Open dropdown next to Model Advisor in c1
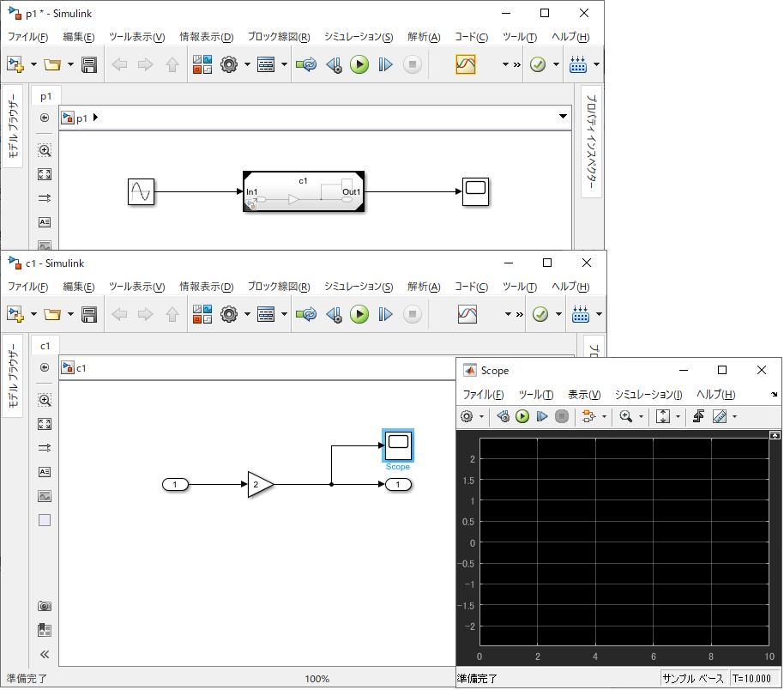784x690 pixels. [558, 314]
